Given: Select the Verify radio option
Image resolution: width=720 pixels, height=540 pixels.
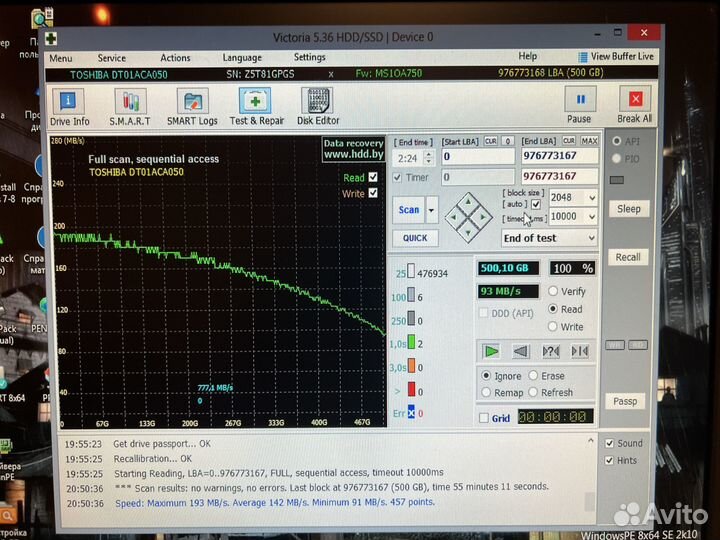Looking at the screenshot, I should point(553,291).
